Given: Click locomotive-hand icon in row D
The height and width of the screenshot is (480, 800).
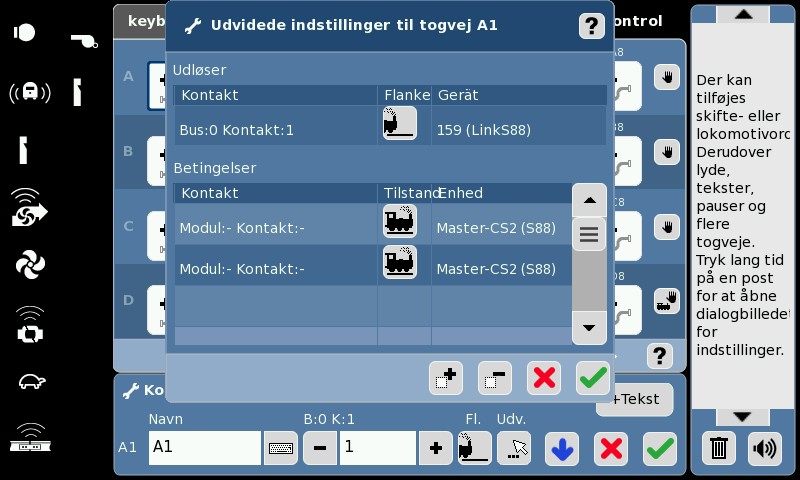Looking at the screenshot, I should click(667, 300).
